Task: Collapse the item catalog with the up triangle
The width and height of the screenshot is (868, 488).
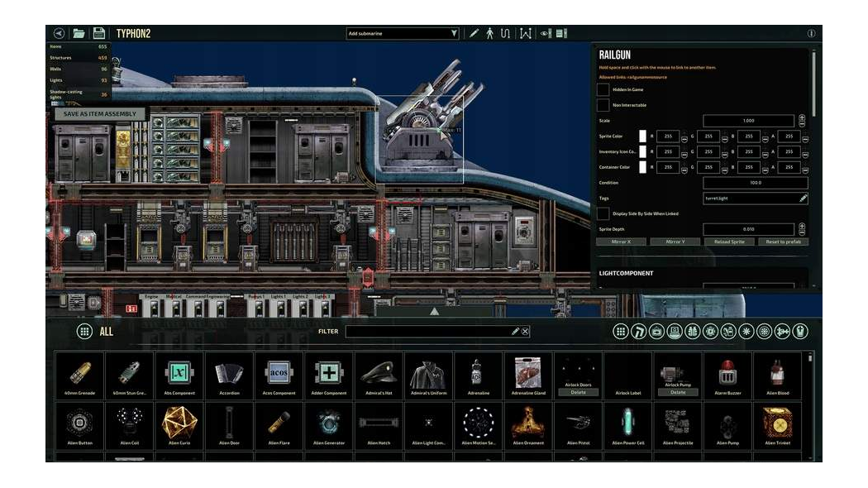Action: click(x=435, y=312)
